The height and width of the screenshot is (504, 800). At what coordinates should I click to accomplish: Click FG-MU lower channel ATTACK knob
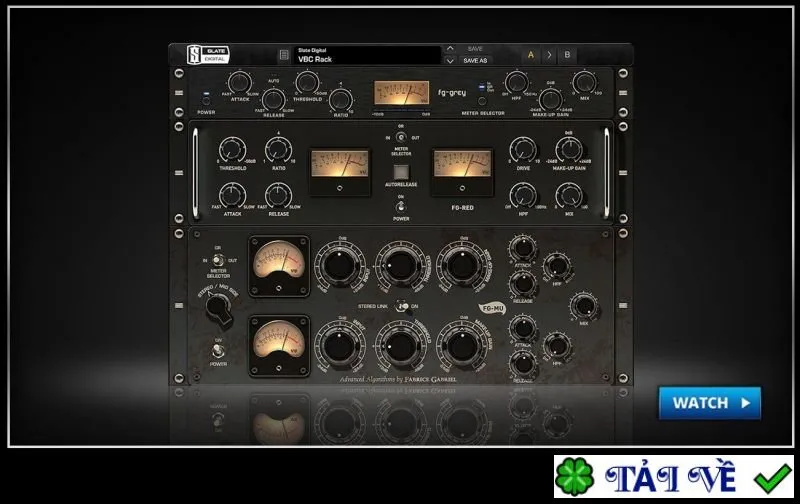coord(523,329)
